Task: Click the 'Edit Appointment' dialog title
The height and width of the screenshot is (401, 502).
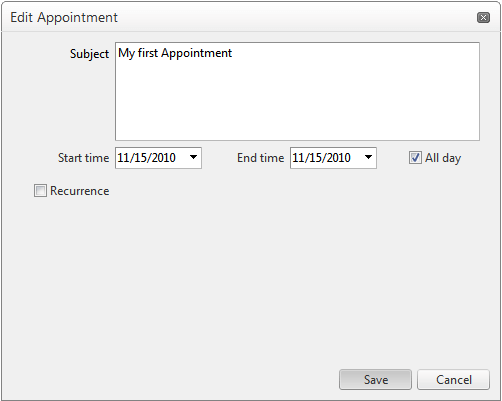Action: (x=64, y=17)
